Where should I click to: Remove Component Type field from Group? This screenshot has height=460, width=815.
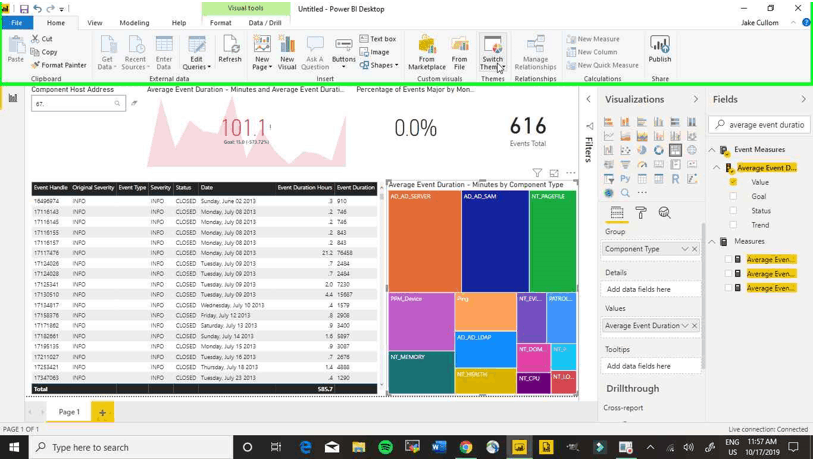point(694,249)
